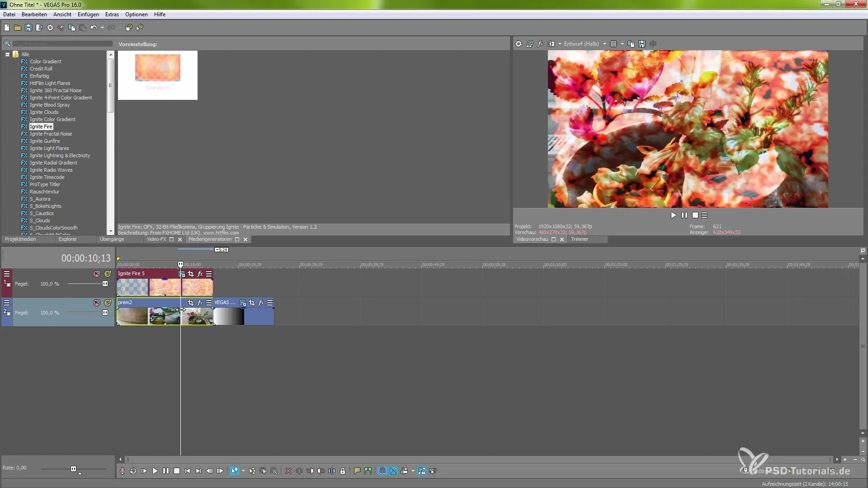This screenshot has width=868, height=488.
Task: Click the red delete X icon
Action: point(288,471)
